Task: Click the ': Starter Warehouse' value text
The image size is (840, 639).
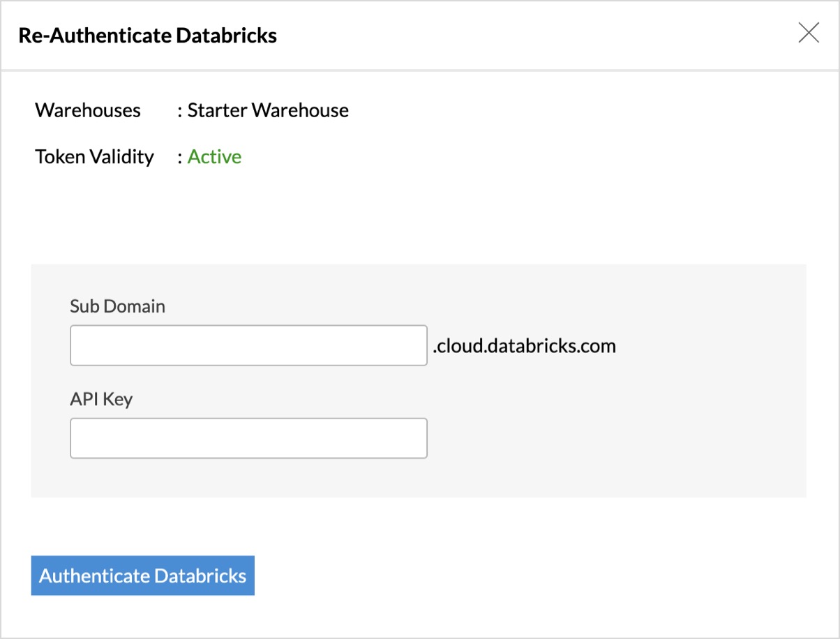Action: 263,110
